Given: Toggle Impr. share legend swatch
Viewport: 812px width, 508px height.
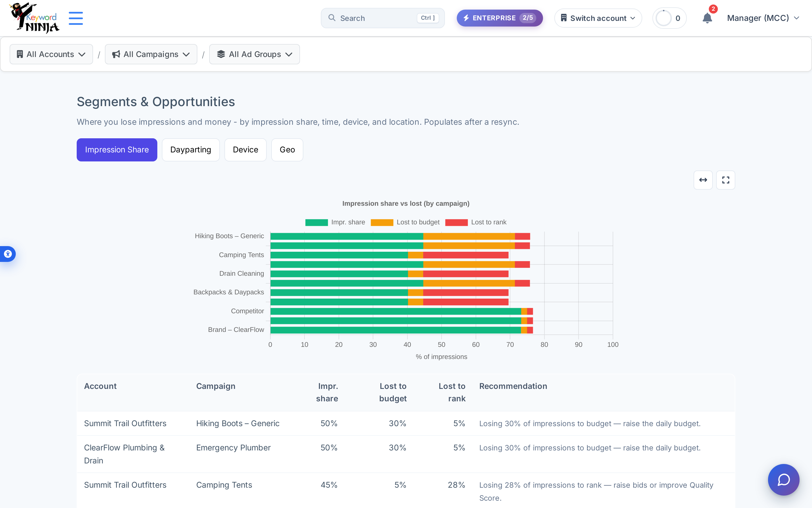Looking at the screenshot, I should click(316, 222).
